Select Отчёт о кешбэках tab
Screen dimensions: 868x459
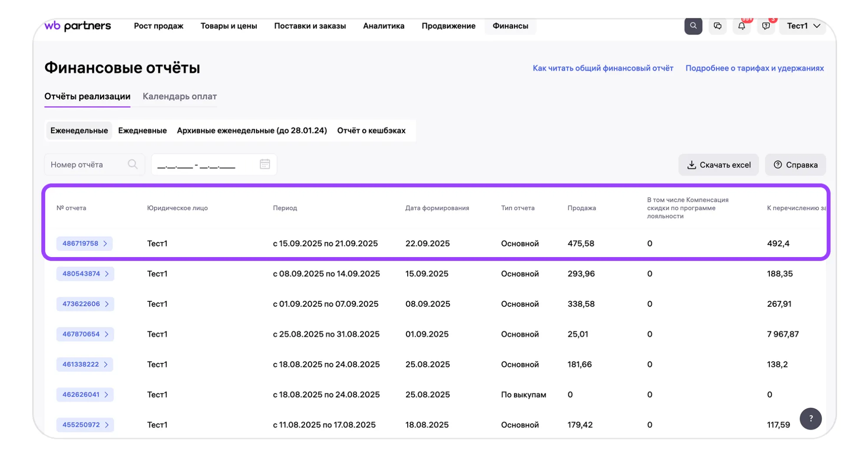pos(371,131)
